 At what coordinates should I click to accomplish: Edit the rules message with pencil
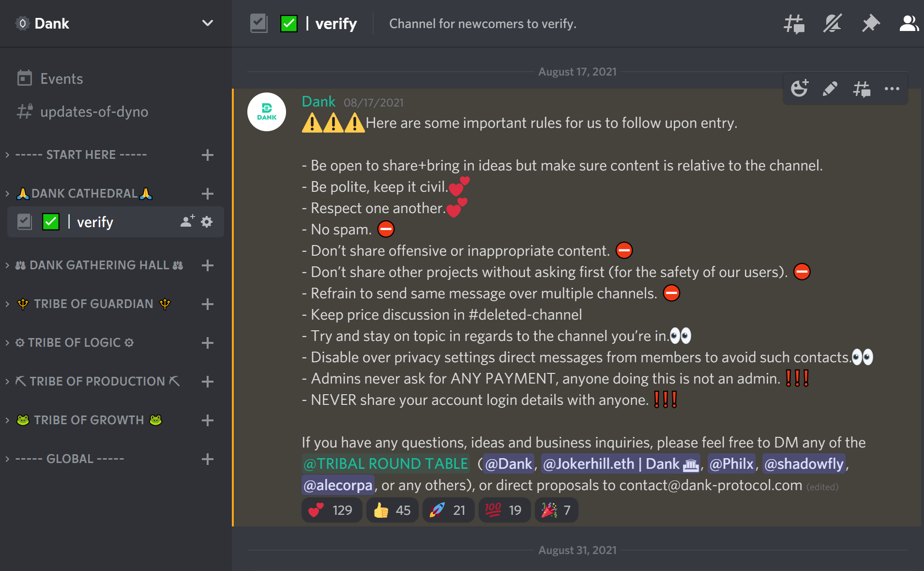(830, 89)
